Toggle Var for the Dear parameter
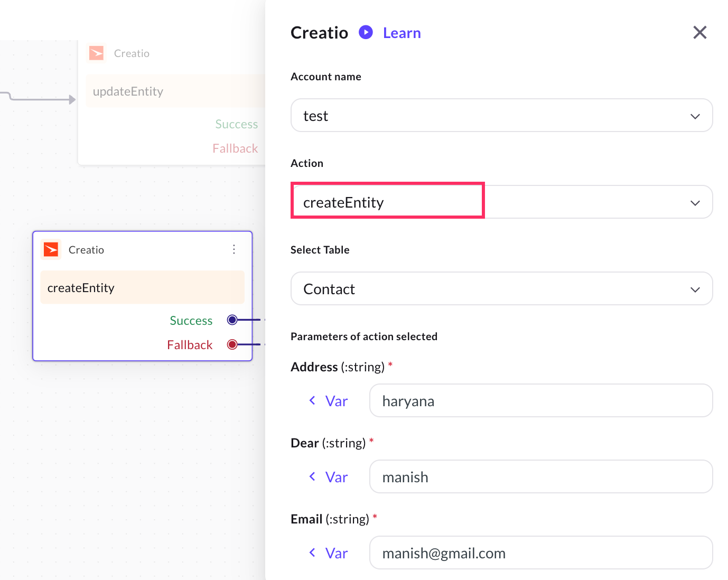The width and height of the screenshot is (728, 580). tap(329, 477)
